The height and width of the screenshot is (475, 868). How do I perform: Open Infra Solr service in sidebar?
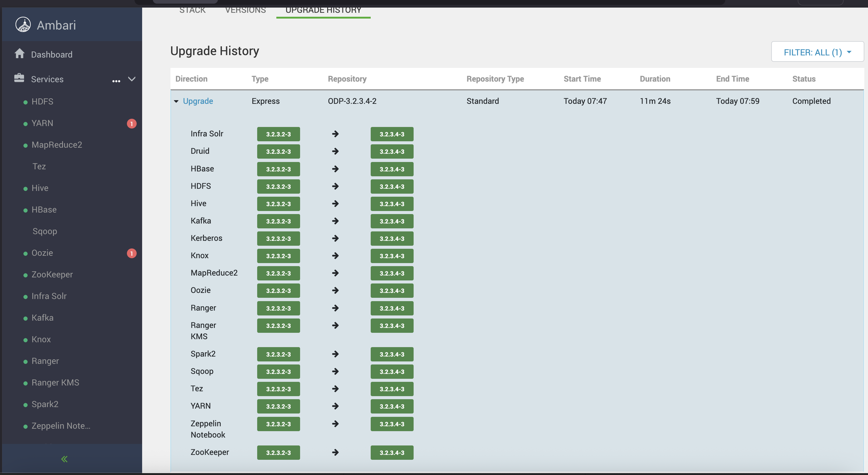coord(49,296)
